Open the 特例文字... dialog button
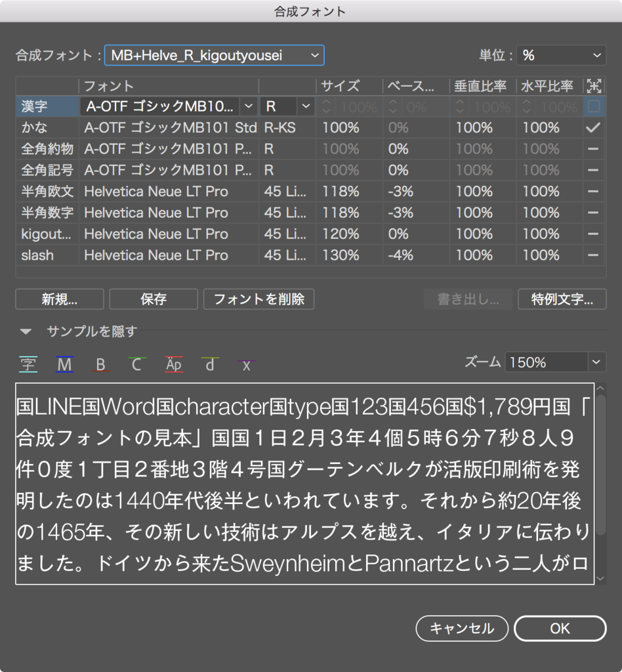This screenshot has width=622, height=672. coord(562,299)
